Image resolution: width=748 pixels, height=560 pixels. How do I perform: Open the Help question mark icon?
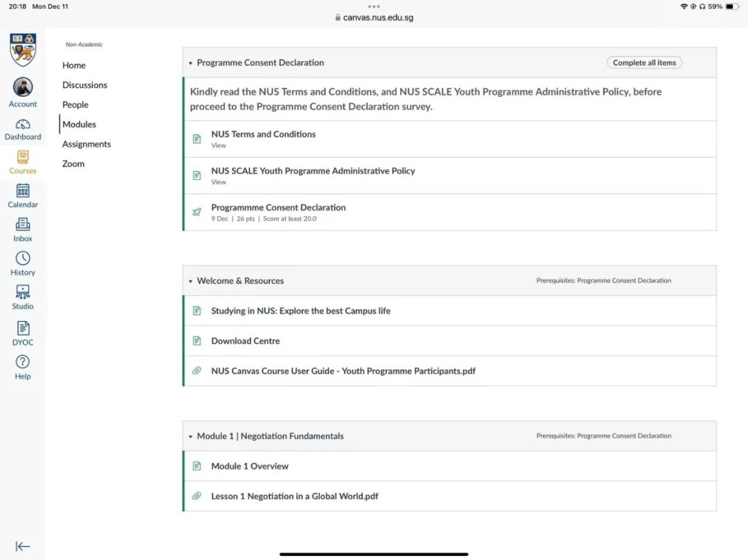[x=23, y=362]
